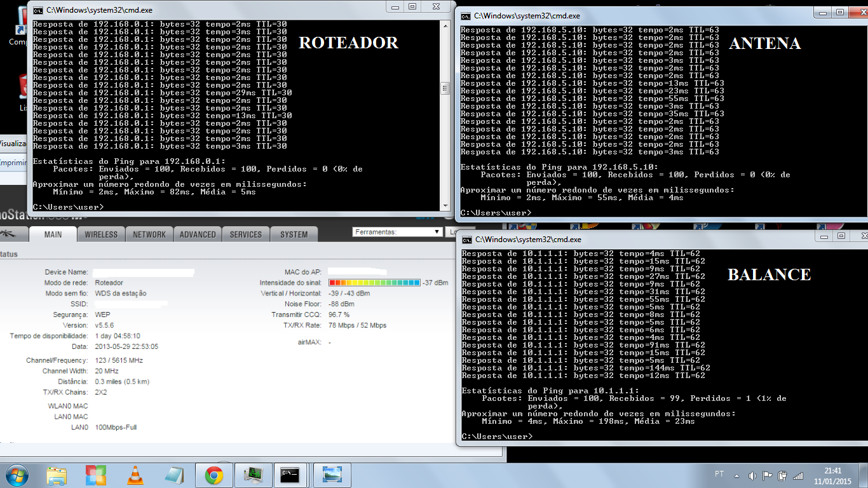Click the Transmit CCQ value "96.7 %"
868x488 pixels.
pyautogui.click(x=339, y=315)
